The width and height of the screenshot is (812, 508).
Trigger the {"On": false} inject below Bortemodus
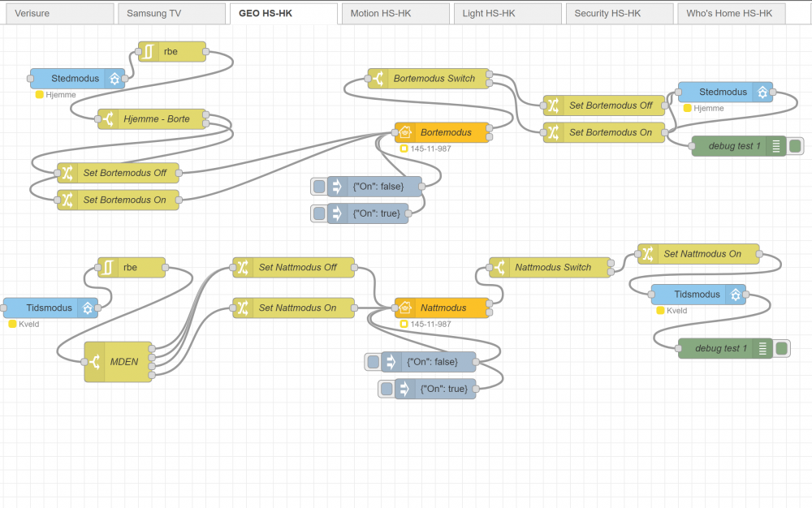(x=319, y=187)
